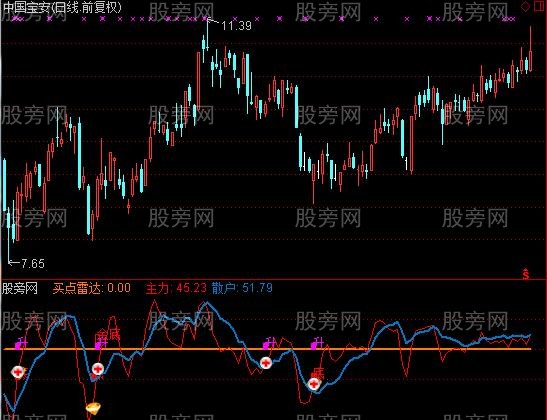Click the orange baseline in the indicator panel
The height and width of the screenshot is (420, 547).
(267, 349)
